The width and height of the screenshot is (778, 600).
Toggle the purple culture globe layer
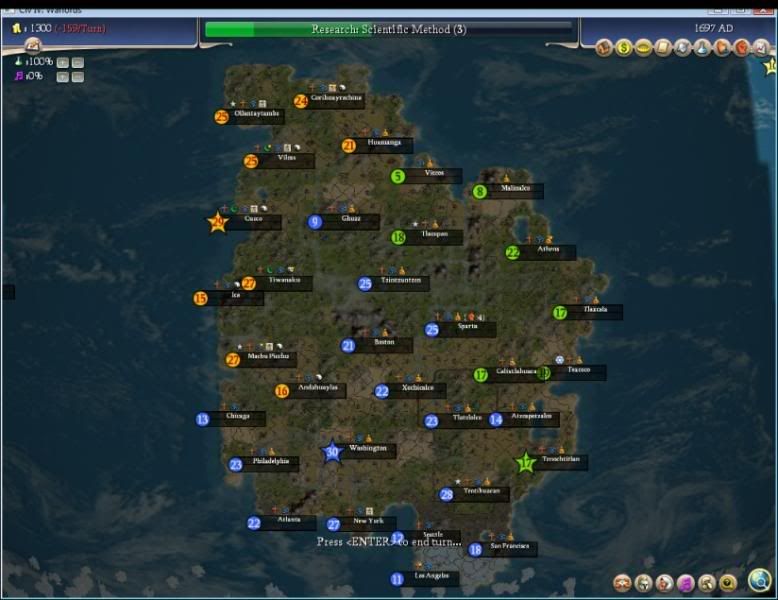click(686, 583)
